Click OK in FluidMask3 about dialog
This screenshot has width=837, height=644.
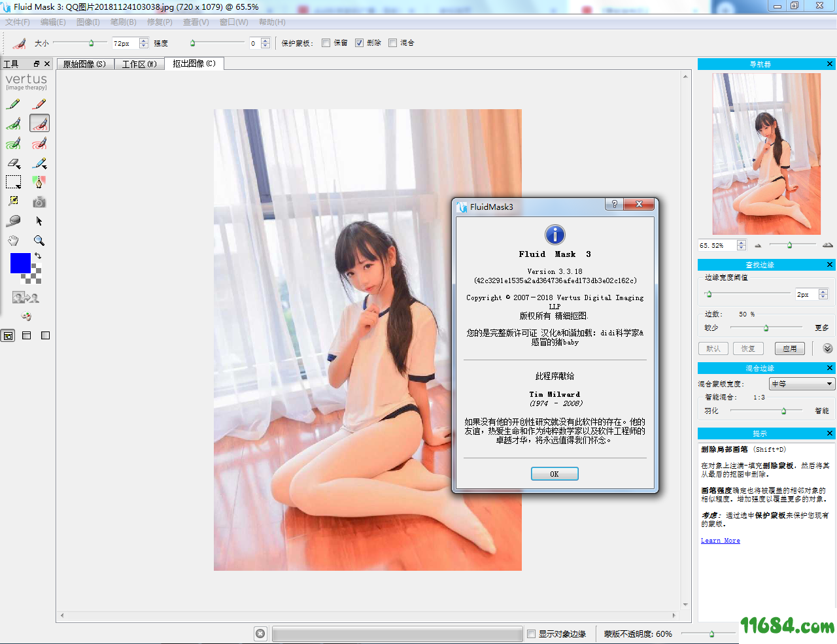[x=555, y=474]
